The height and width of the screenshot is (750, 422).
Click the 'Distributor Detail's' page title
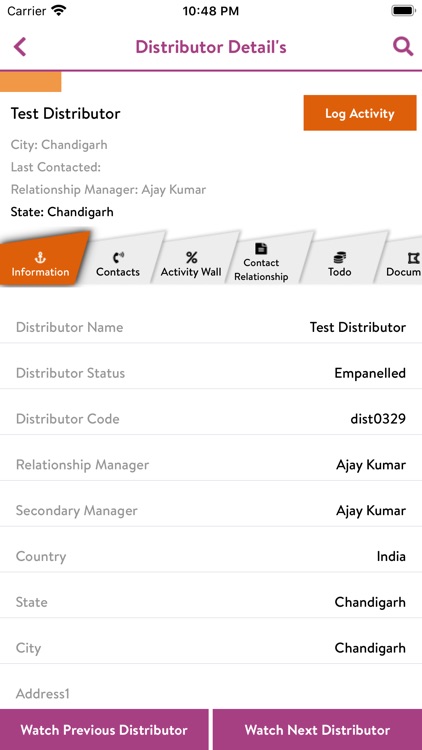click(x=211, y=47)
